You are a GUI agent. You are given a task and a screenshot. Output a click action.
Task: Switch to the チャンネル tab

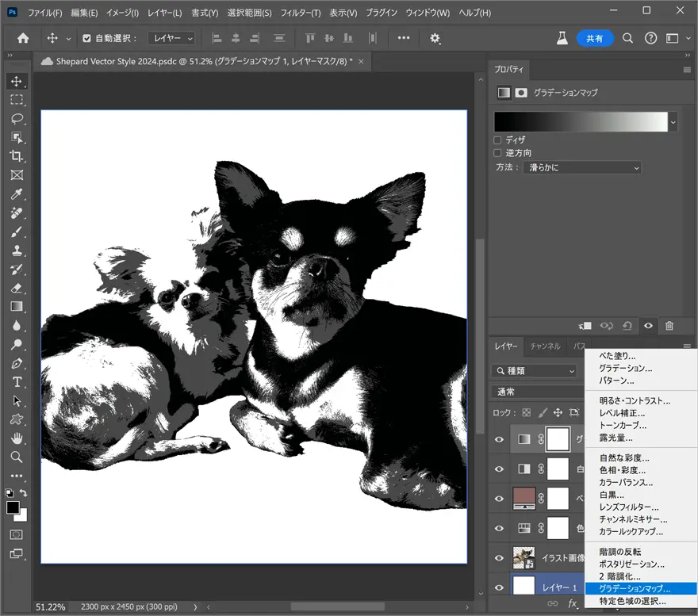544,346
